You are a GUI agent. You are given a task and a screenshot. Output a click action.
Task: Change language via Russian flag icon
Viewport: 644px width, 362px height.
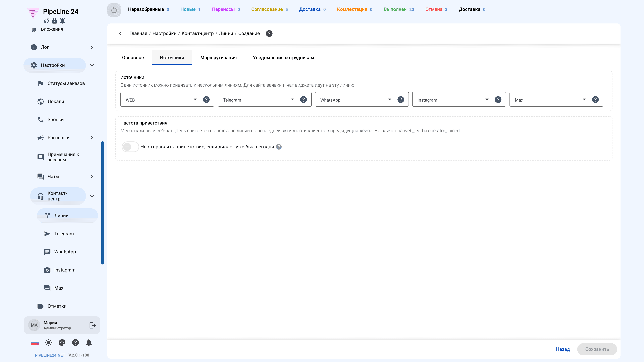pyautogui.click(x=35, y=343)
